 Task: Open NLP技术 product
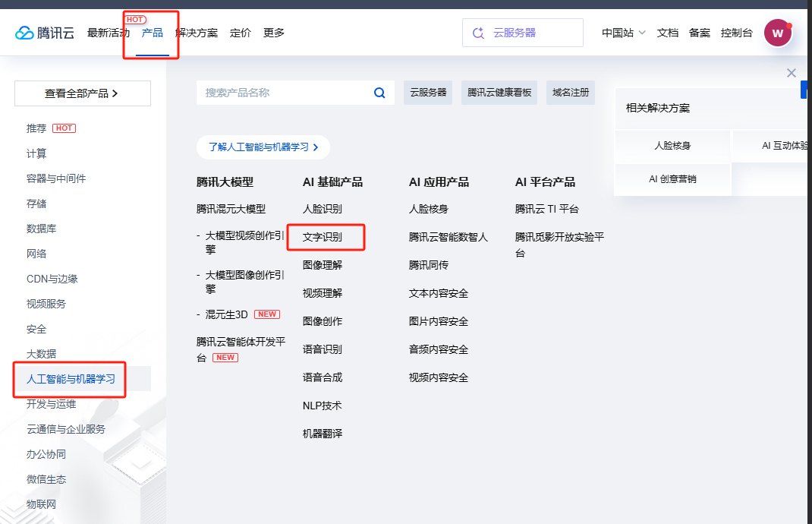coord(322,406)
